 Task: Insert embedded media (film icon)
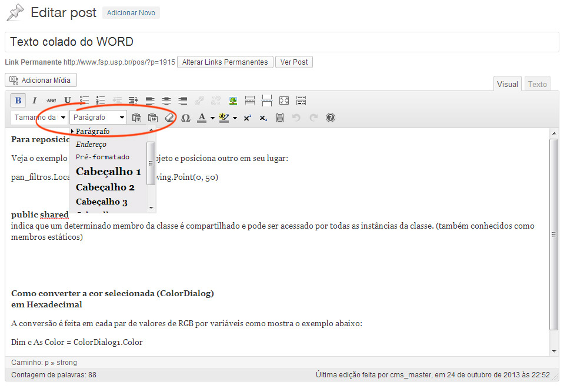point(280,118)
